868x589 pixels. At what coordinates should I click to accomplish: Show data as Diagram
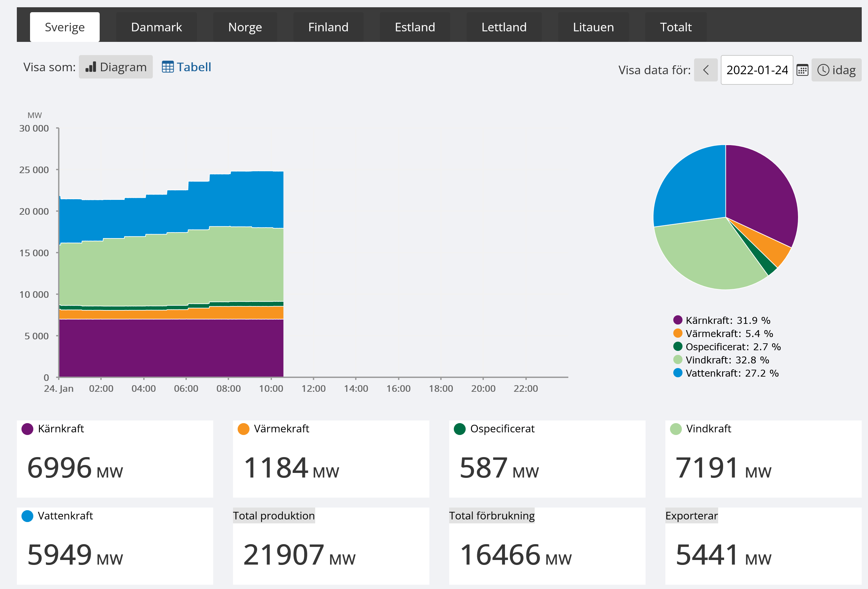click(x=116, y=67)
